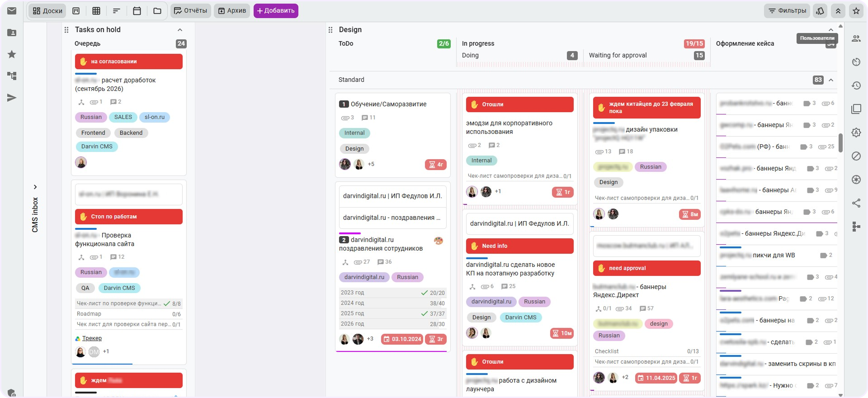Add board to favorites with top-right star
Screen dimensions: 868x398
tap(856, 11)
